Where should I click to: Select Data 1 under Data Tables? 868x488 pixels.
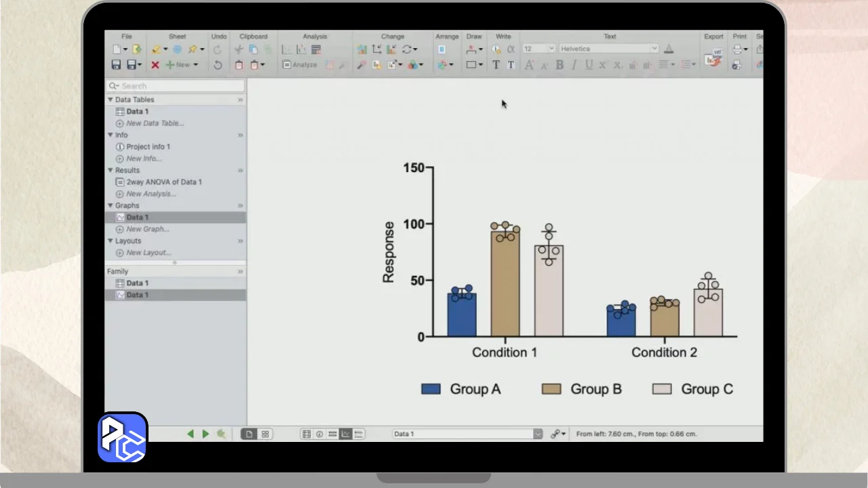pos(137,112)
